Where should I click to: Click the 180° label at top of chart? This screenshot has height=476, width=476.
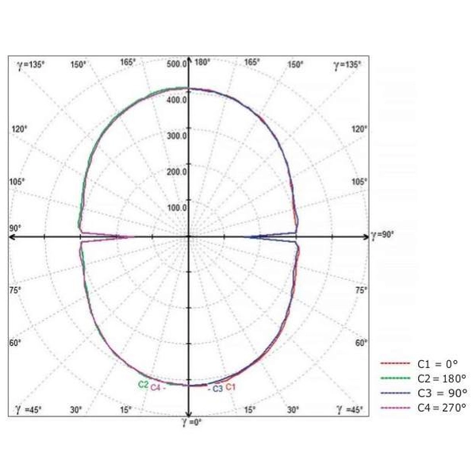[202, 63]
